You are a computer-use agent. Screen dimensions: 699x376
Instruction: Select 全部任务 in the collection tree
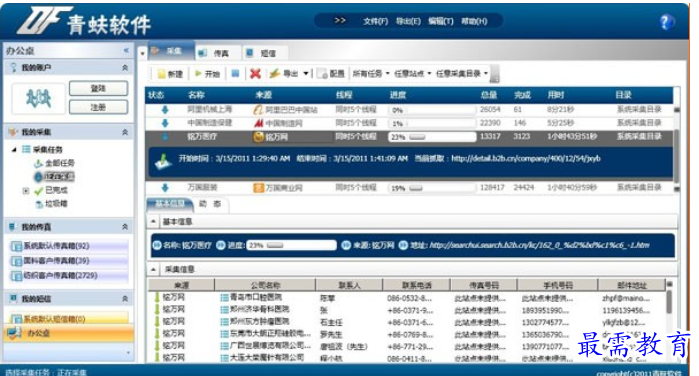coord(59,163)
